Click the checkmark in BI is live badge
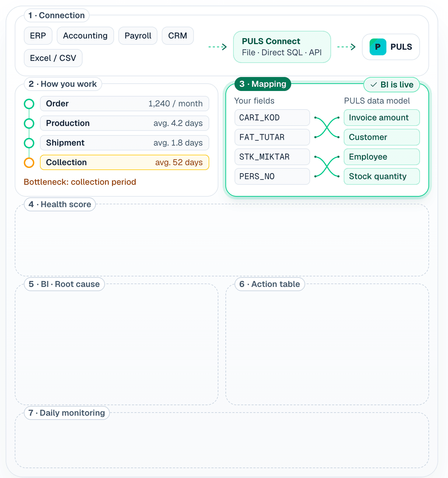Screen dimensions: 448x478 (373, 85)
